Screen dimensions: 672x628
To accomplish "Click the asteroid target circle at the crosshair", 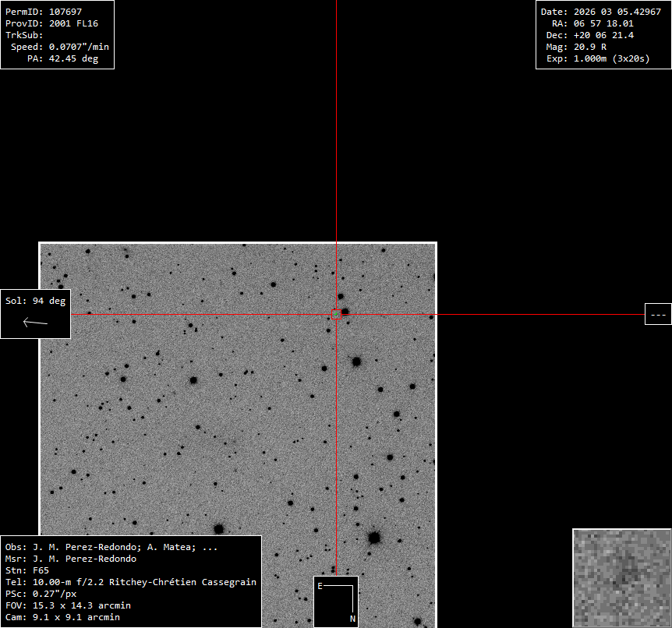I will click(335, 314).
